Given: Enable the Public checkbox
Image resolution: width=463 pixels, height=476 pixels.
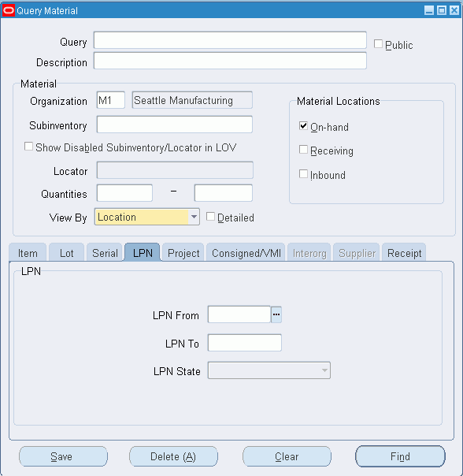Looking at the screenshot, I should click(378, 43).
